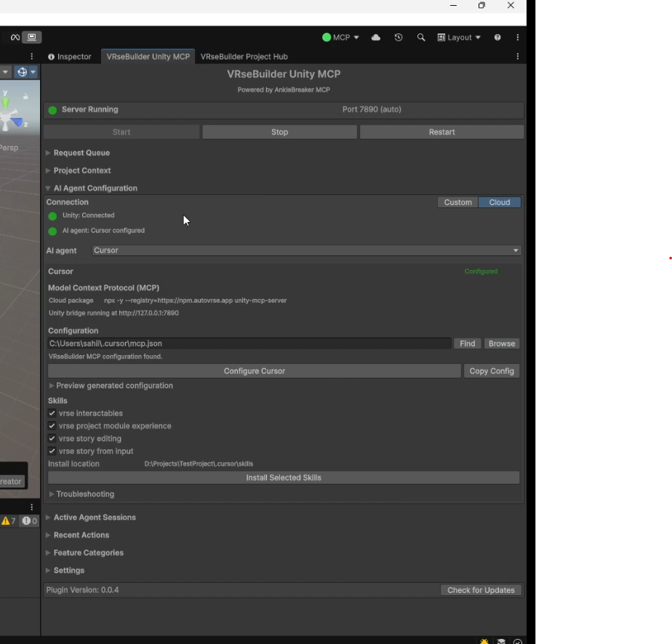
Task: Click the AI agent configured status dot
Action: [52, 231]
